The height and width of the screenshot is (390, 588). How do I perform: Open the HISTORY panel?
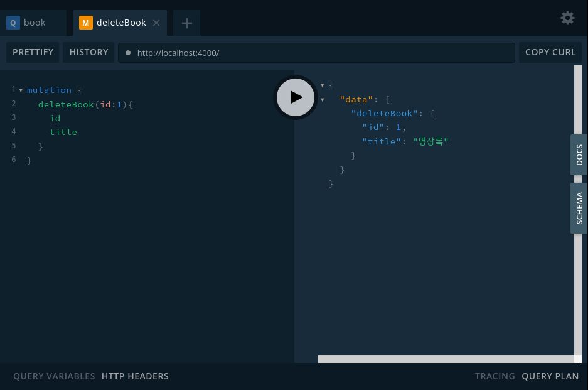click(x=88, y=52)
